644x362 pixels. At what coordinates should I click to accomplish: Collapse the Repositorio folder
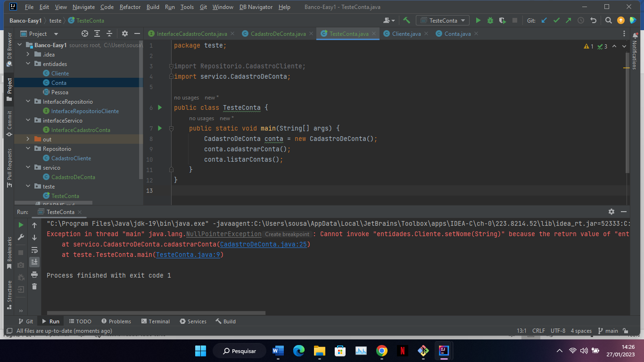click(28, 149)
